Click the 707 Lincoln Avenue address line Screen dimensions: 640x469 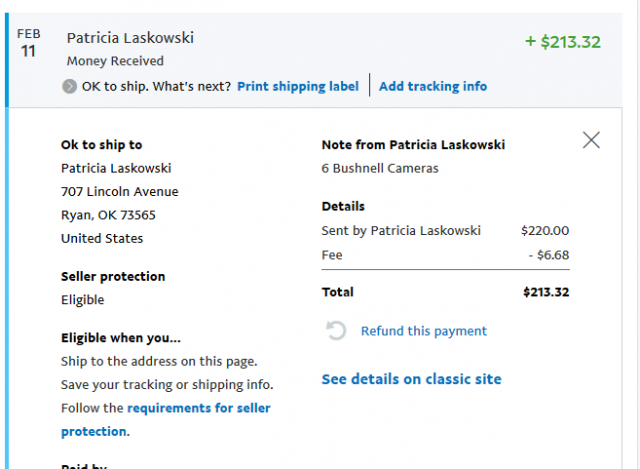(x=120, y=191)
